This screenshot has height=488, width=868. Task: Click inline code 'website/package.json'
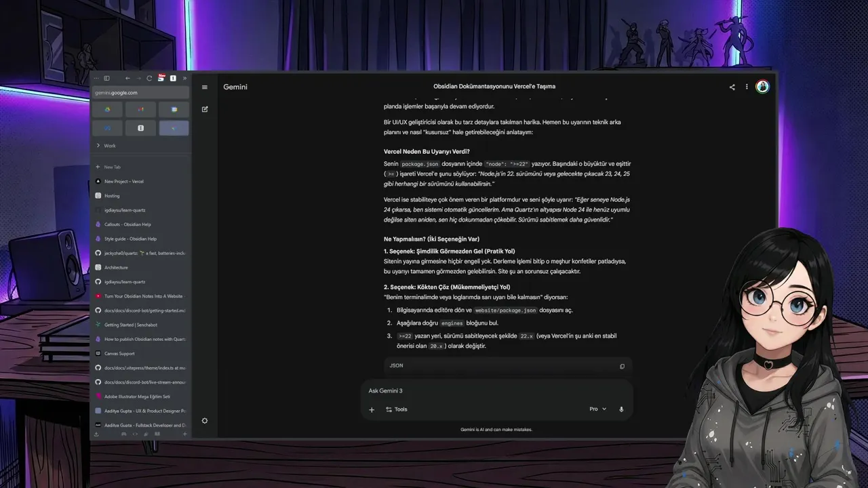coord(505,310)
